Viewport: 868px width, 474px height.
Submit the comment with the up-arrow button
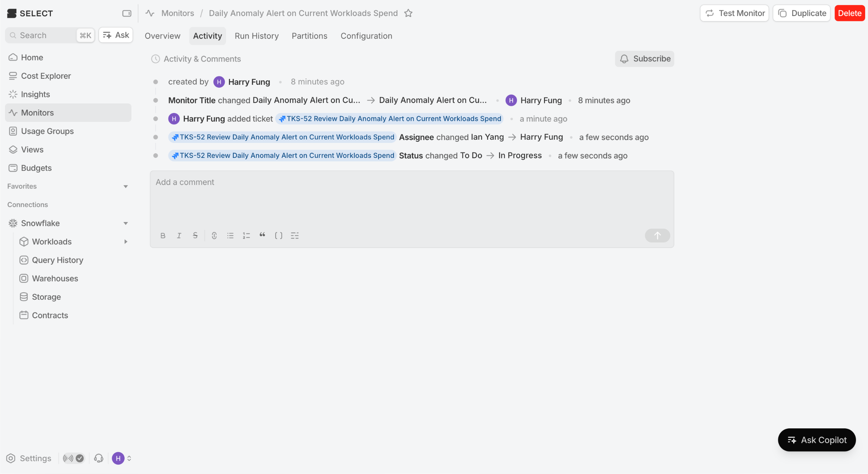pos(657,236)
